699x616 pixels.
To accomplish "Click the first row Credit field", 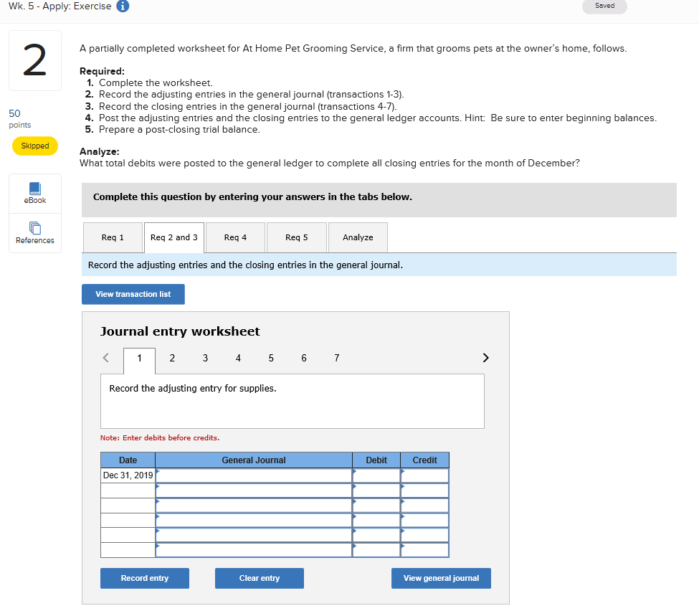I will click(424, 475).
